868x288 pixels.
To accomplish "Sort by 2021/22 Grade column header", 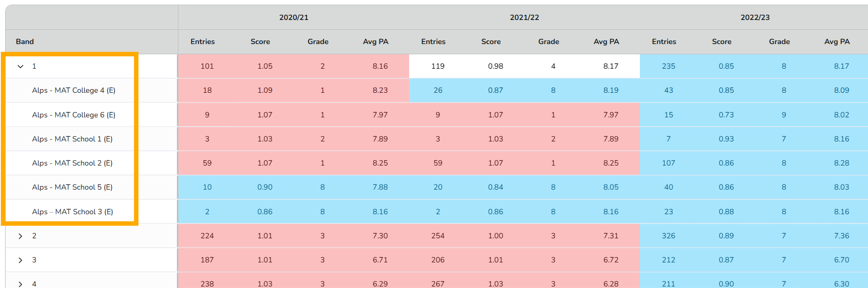I will [549, 42].
